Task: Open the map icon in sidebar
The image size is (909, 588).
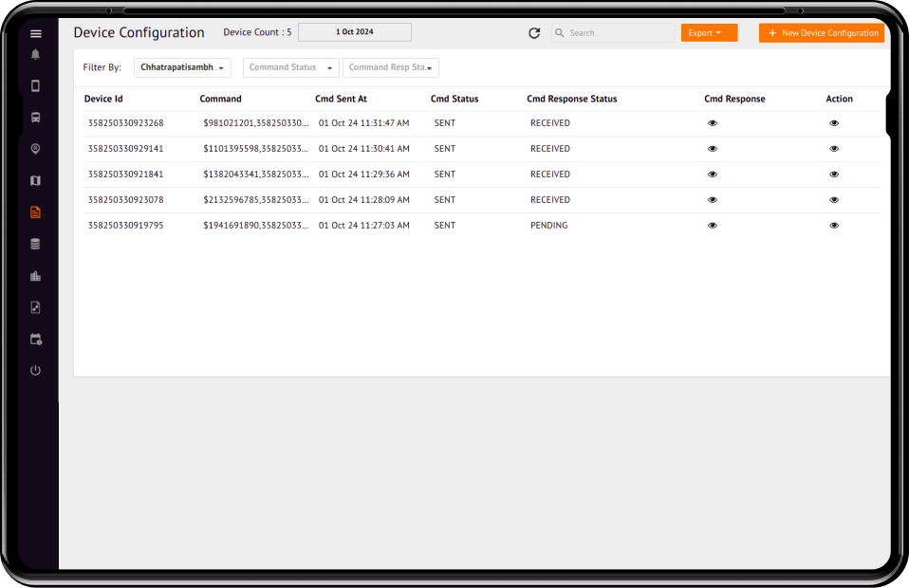Action: (36, 180)
